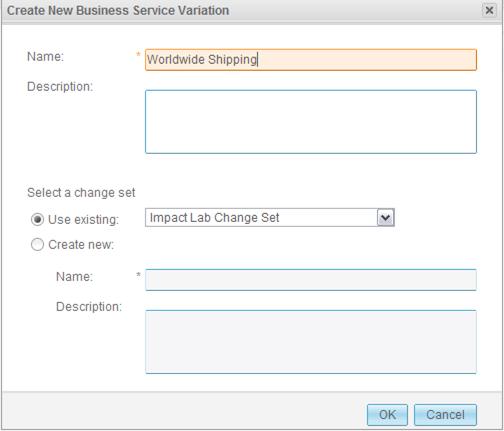Viewport: 504px width, 431px height.
Task: Click the top 'Description:' label
Action: (x=60, y=87)
